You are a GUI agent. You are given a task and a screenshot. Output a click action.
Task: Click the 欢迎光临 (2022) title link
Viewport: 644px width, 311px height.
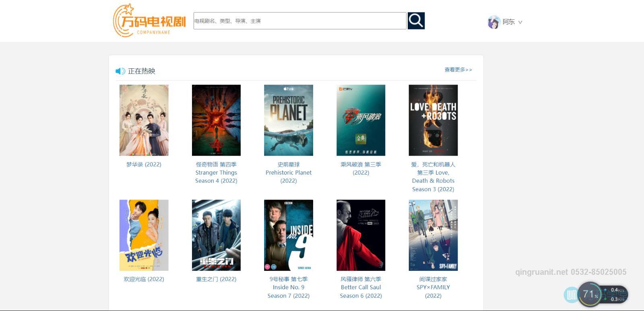click(144, 279)
